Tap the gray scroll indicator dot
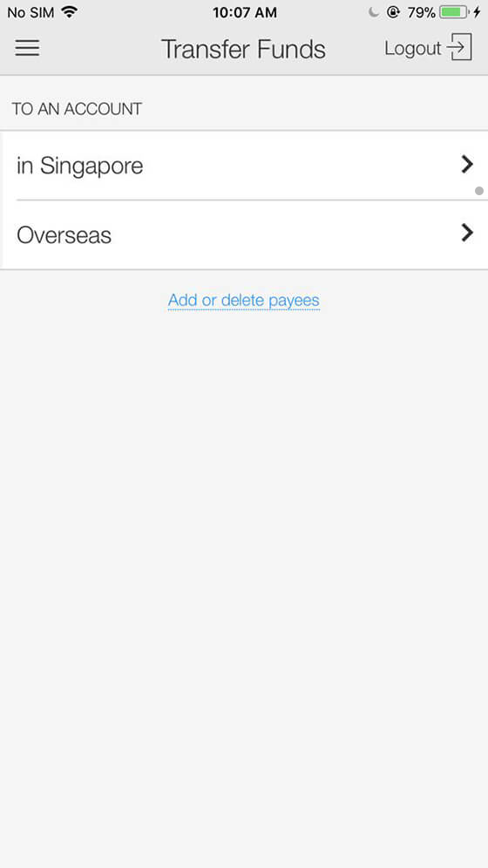The image size is (488, 868). [479, 191]
